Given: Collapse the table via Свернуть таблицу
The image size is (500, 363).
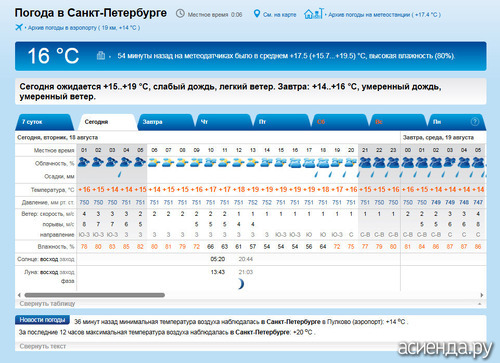Looking at the screenshot, I should click(x=47, y=304).
